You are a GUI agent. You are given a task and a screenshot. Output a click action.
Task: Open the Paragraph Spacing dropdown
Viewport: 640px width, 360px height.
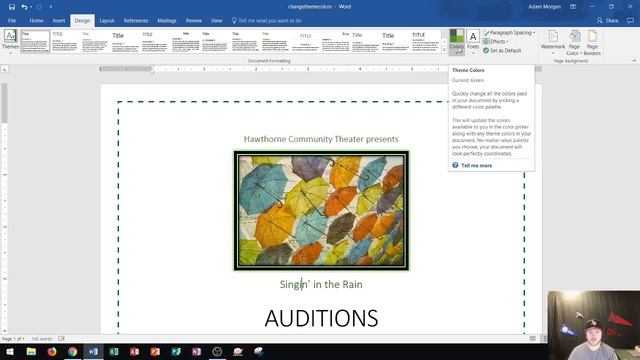509,33
